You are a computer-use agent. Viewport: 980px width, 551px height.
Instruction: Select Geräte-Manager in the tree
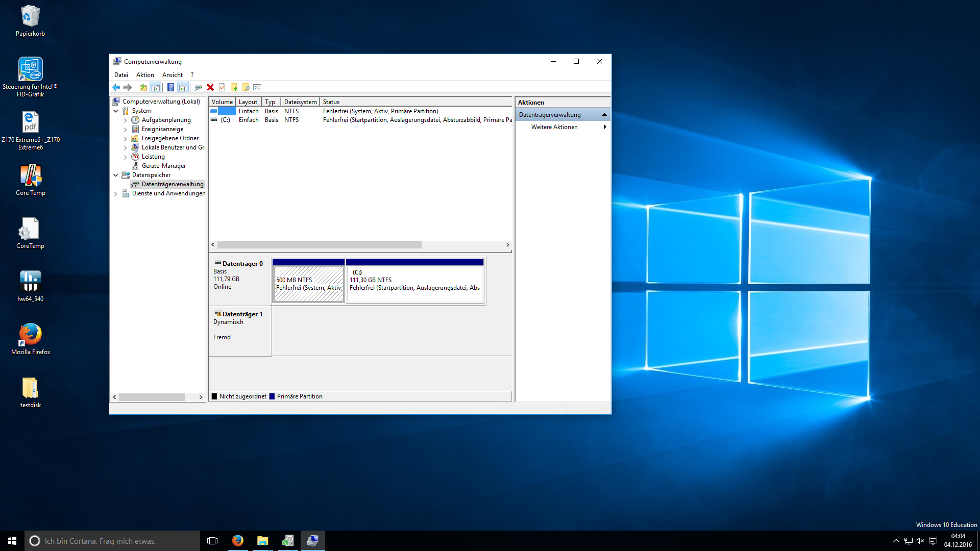click(163, 166)
